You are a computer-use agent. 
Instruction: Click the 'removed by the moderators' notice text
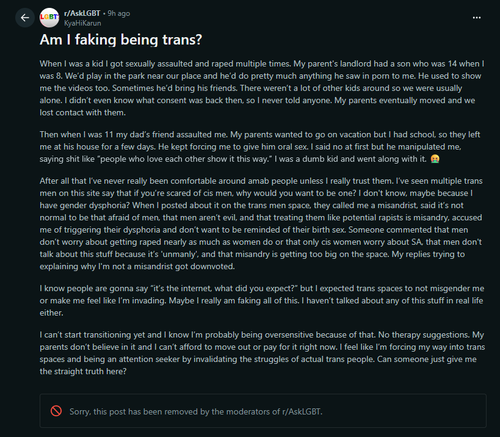(x=196, y=412)
